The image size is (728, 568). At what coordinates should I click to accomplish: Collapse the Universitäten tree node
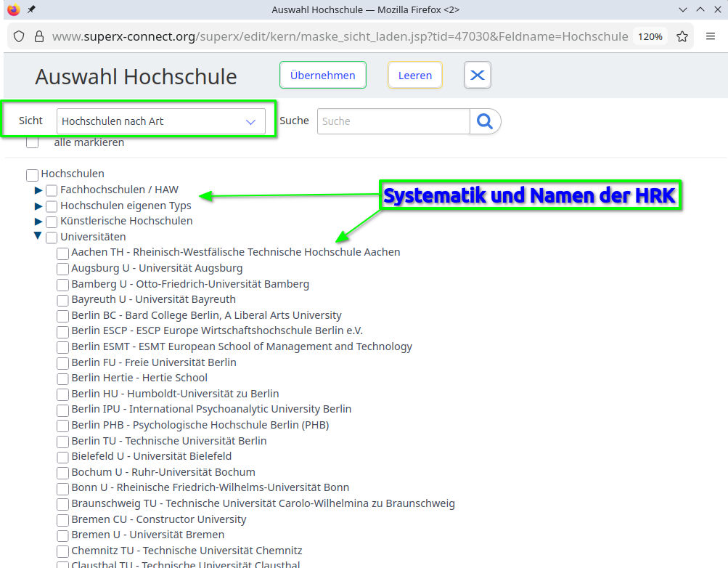[x=38, y=236]
